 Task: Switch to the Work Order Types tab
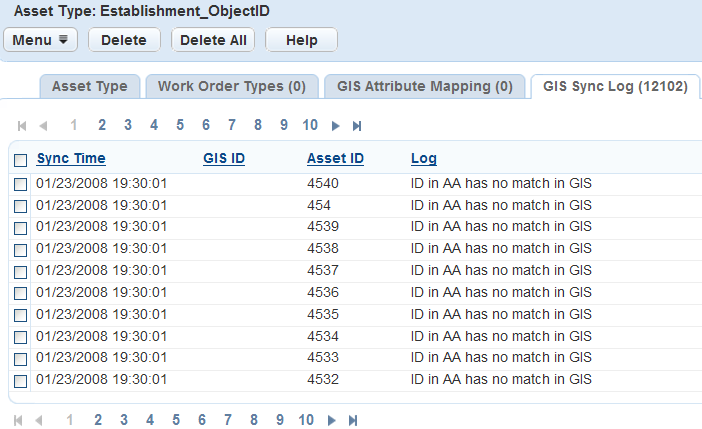coord(232,86)
